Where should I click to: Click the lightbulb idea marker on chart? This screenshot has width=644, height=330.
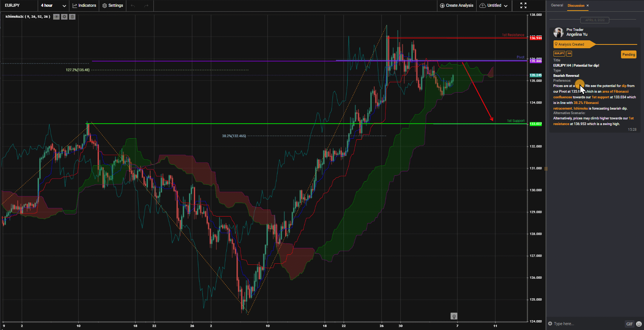pos(454,316)
